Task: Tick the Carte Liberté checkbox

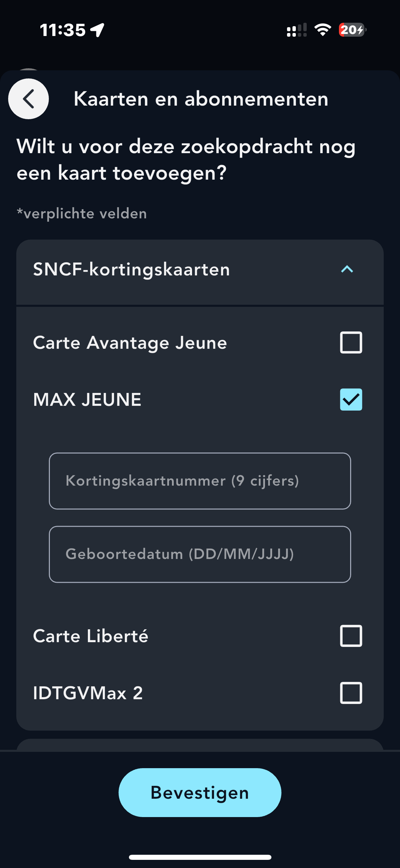Action: pos(351,636)
